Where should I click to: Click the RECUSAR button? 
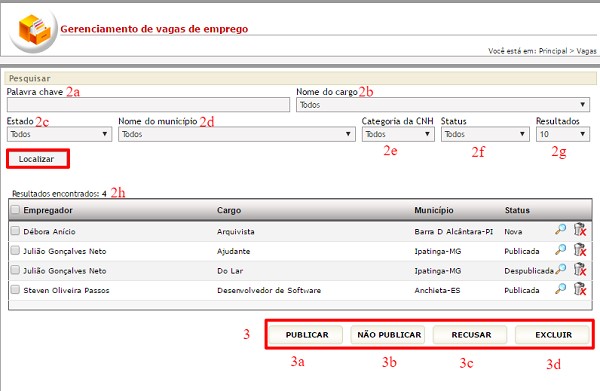pos(471,335)
